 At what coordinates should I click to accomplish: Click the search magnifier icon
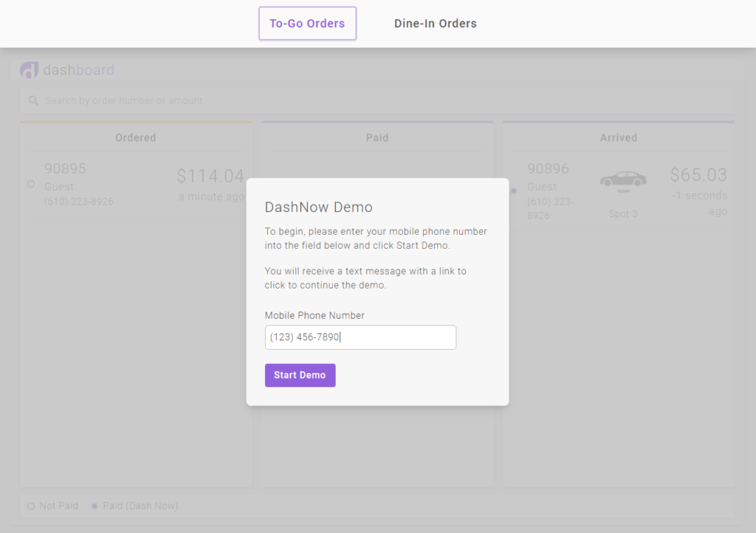click(33, 100)
